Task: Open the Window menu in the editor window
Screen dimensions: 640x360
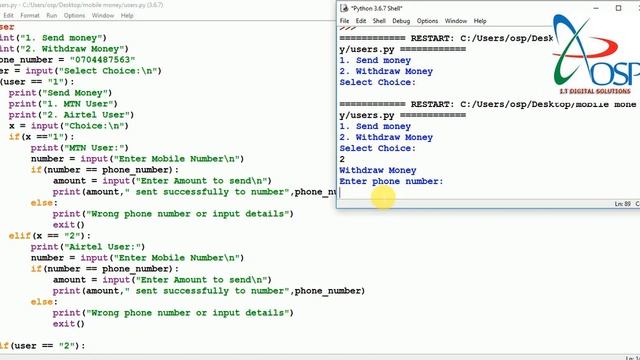Action: [103, 16]
